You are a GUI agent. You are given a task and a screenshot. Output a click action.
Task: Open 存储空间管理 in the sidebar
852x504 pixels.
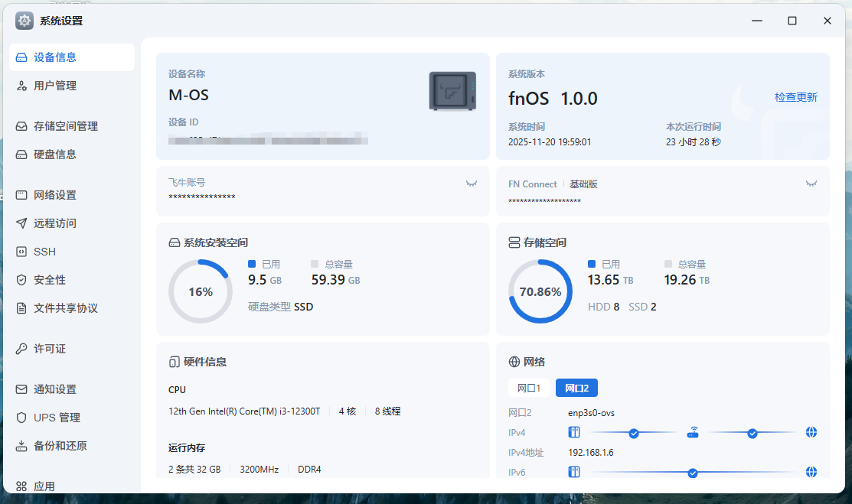[72, 126]
